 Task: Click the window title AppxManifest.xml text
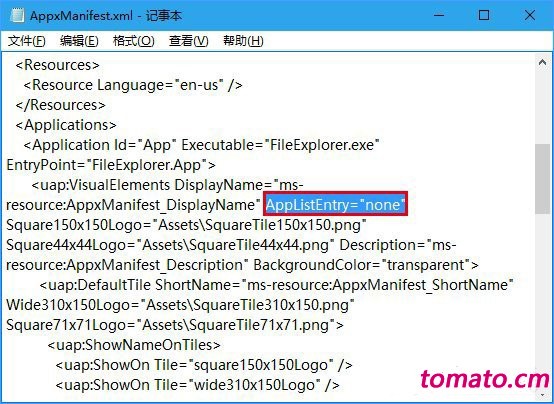(x=81, y=16)
